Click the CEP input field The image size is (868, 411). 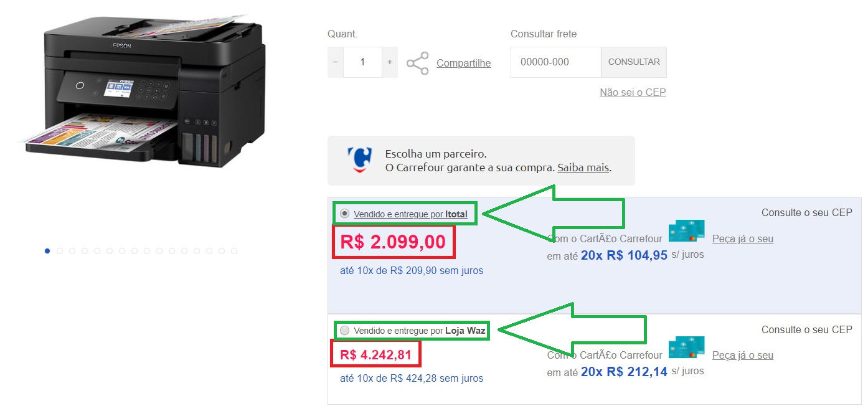click(556, 62)
